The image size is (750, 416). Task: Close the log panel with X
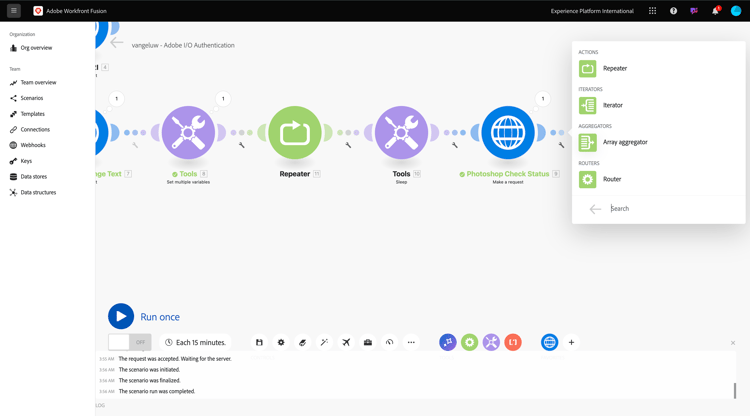point(733,343)
